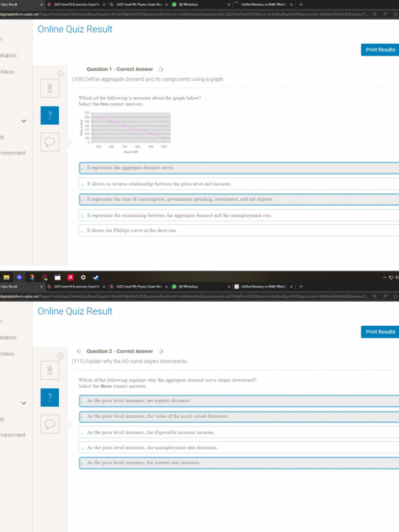Select 'inverse relationship between the price level and incomes'
This screenshot has height=532, width=399.
[x=239, y=183]
